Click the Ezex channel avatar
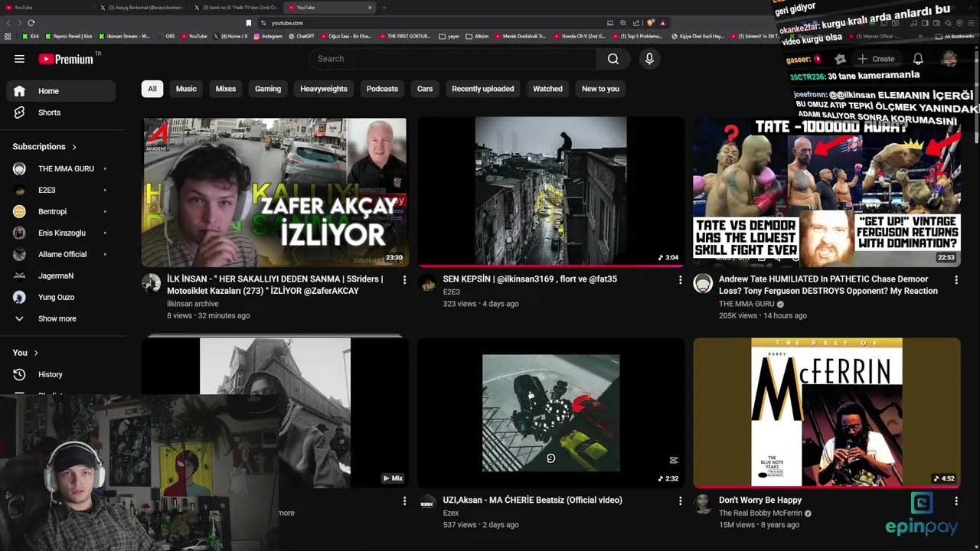980x551 pixels. (x=427, y=504)
